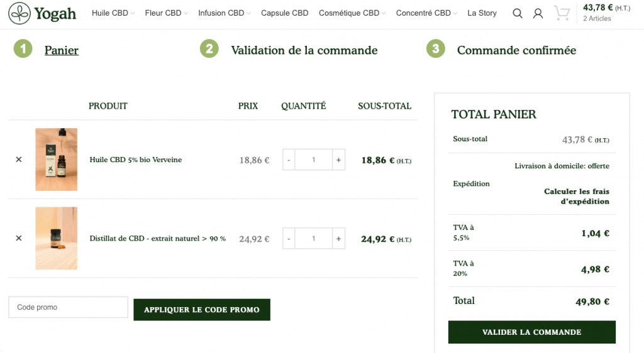Go to the Panier step link

62,50
